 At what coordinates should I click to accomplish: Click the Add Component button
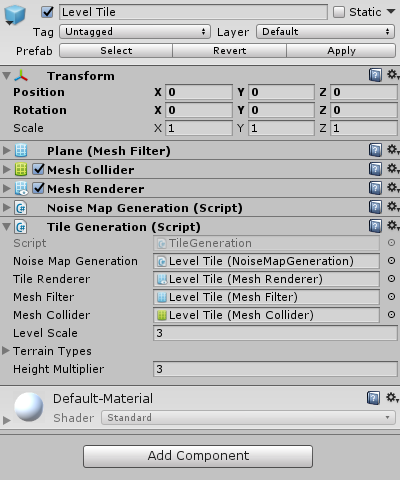tap(198, 456)
